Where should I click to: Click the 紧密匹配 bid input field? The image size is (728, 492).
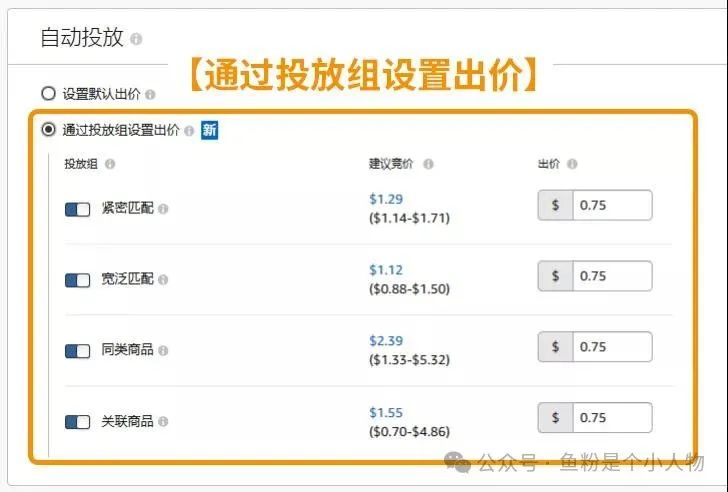(x=612, y=205)
